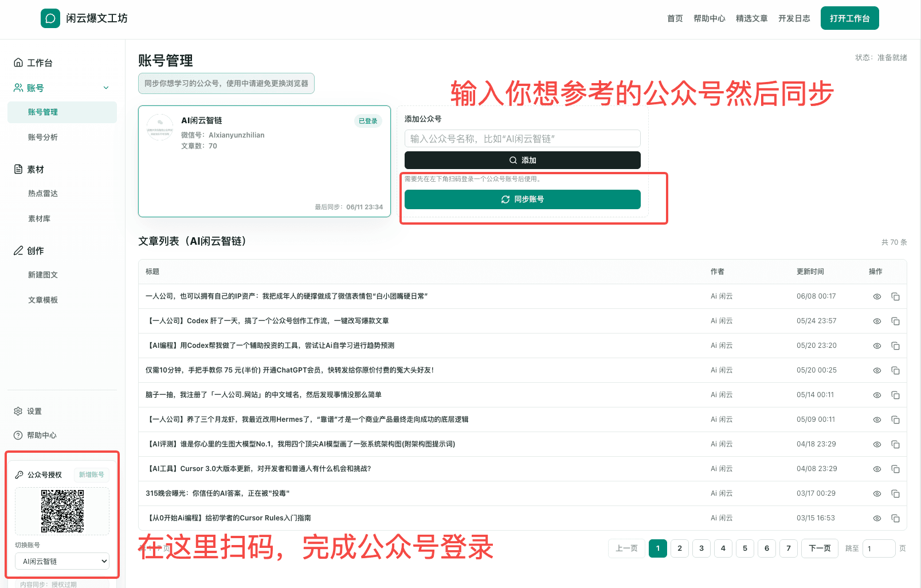The image size is (921, 588).
Task: Open 热点雷达 in the sidebar
Action: 43,194
